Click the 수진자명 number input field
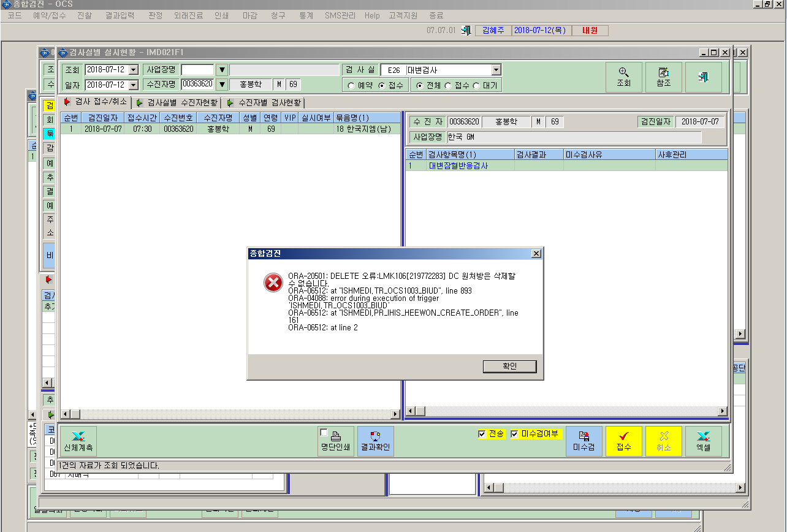Screen dimensions: 787x532 pos(197,85)
